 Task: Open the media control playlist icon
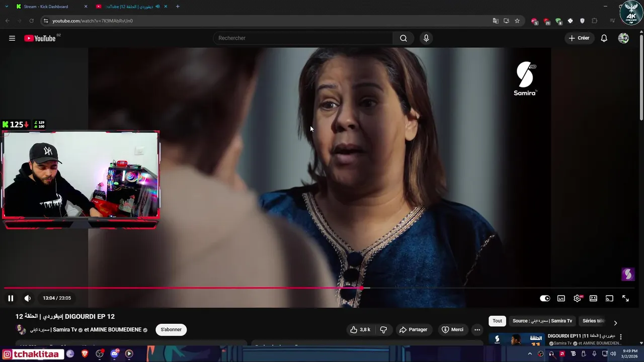point(612,21)
